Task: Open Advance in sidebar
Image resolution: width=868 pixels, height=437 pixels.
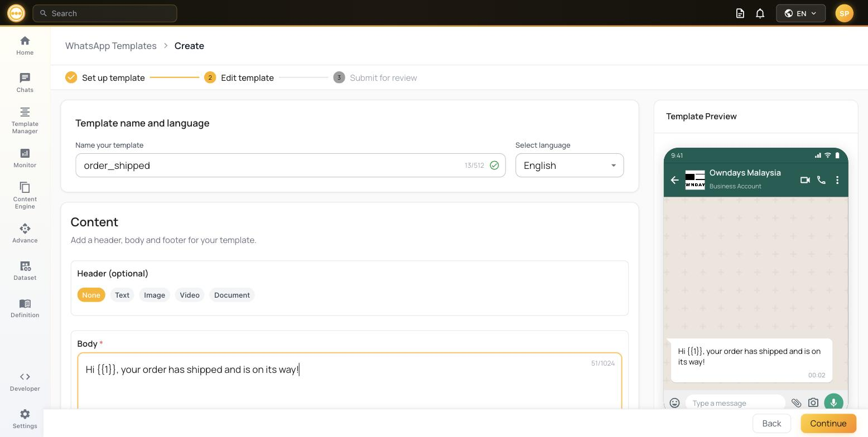Action: pos(25,234)
